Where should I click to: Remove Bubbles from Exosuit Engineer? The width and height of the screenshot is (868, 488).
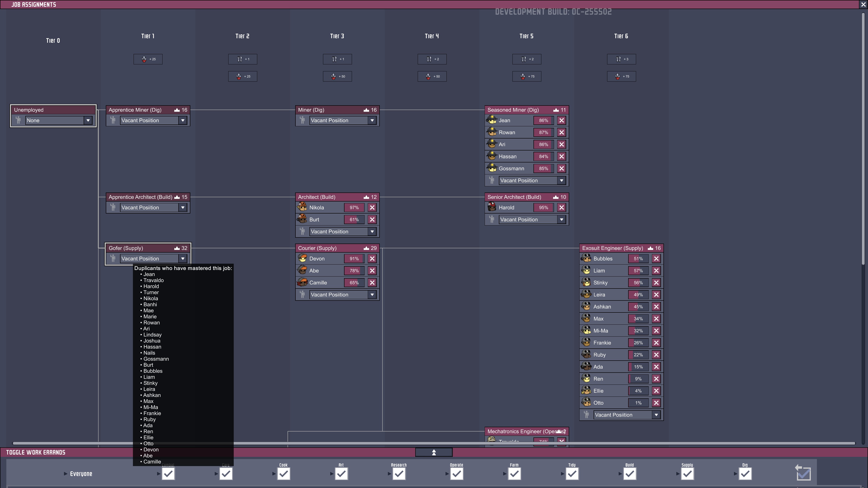(656, 259)
